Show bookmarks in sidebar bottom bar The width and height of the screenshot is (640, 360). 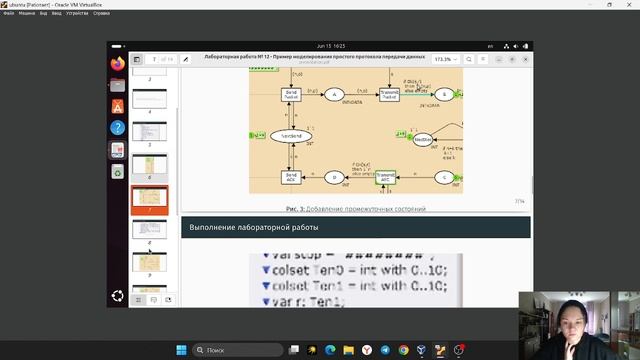(x=168, y=300)
